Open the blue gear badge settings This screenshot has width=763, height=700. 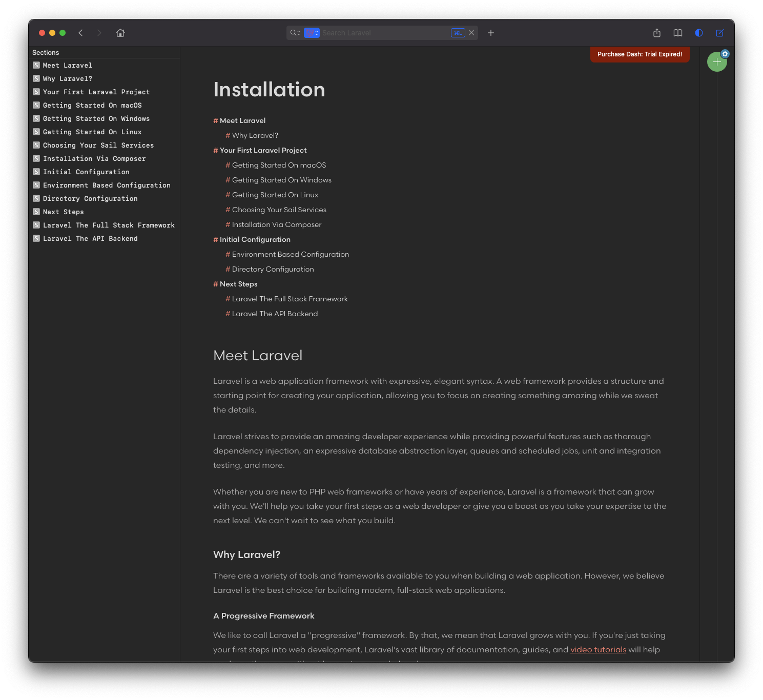click(x=725, y=54)
